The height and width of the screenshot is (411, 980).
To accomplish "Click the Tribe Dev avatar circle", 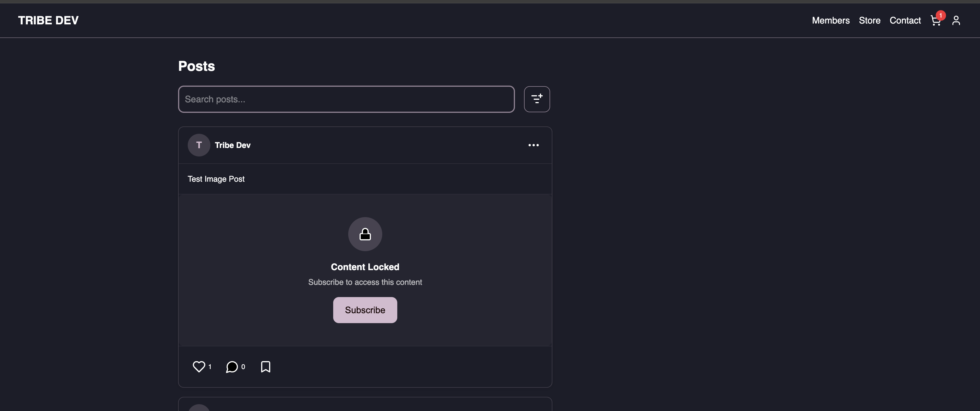I will tap(198, 145).
